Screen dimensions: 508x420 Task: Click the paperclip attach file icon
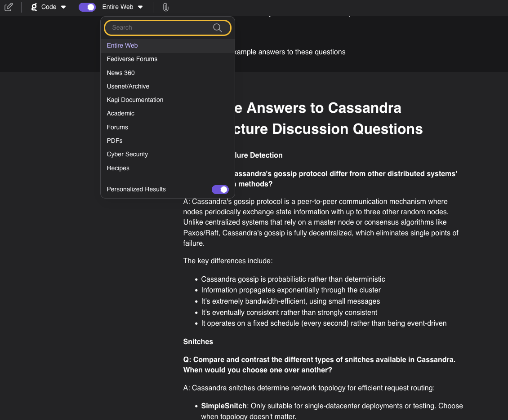pyautogui.click(x=165, y=7)
